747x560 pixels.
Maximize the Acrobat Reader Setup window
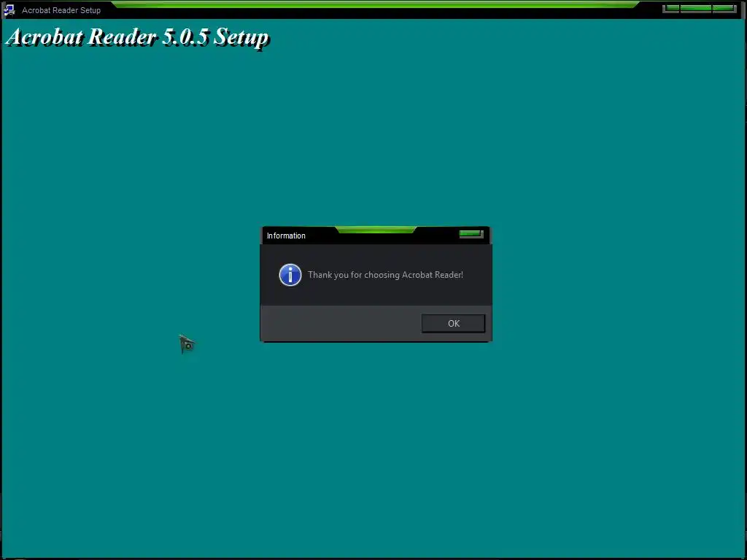tap(696, 9)
